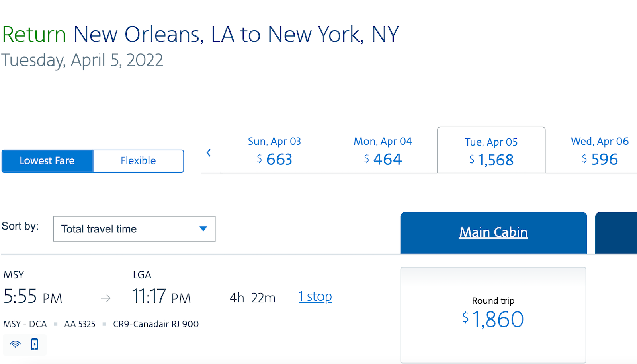637x364 pixels.
Task: Click the left chevron to view earlier dates
Action: coord(209,153)
